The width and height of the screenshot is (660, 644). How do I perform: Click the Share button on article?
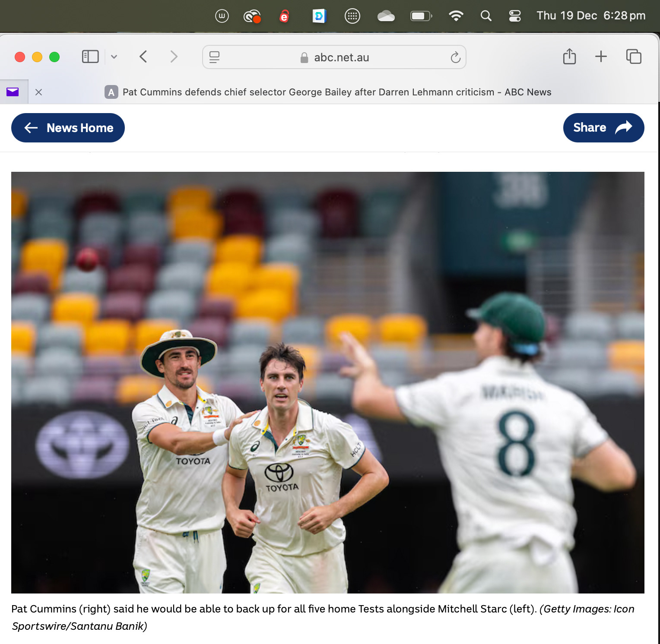coord(603,128)
